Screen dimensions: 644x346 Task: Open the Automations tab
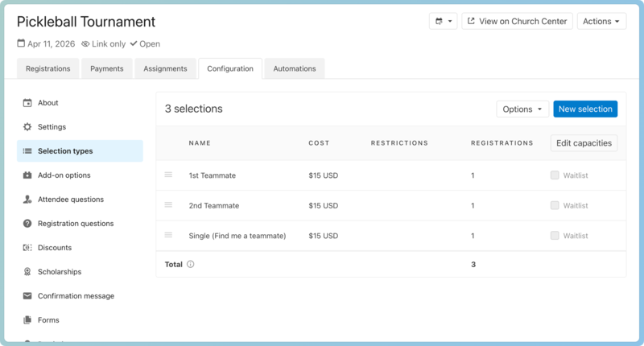point(294,69)
